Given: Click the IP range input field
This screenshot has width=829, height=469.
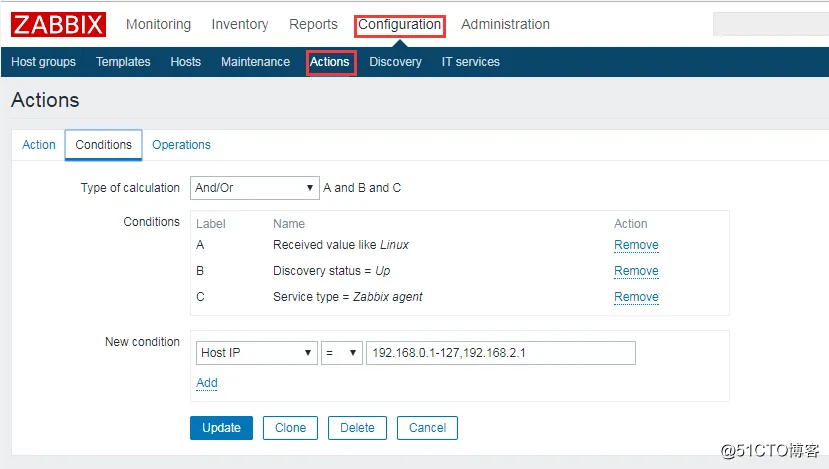Looking at the screenshot, I should pyautogui.click(x=501, y=353).
